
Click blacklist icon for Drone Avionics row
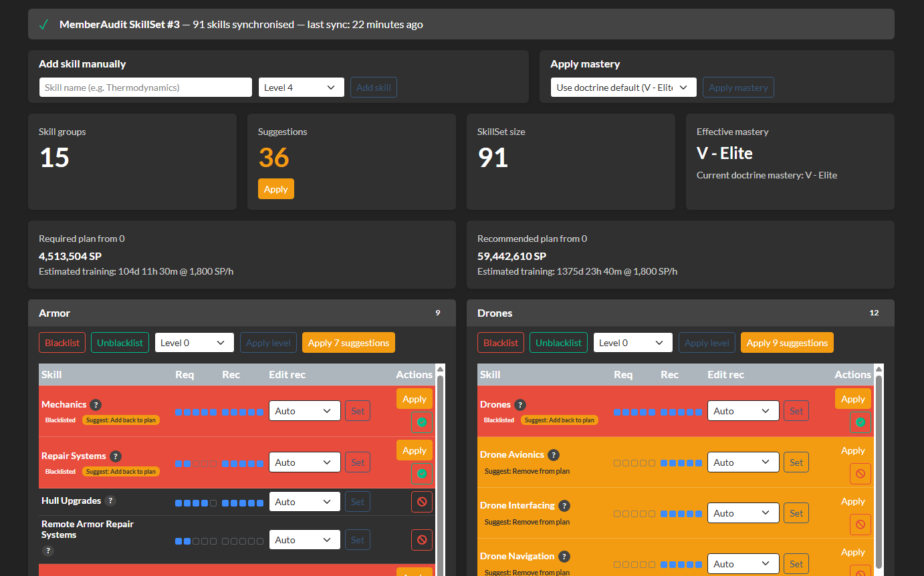tap(860, 474)
